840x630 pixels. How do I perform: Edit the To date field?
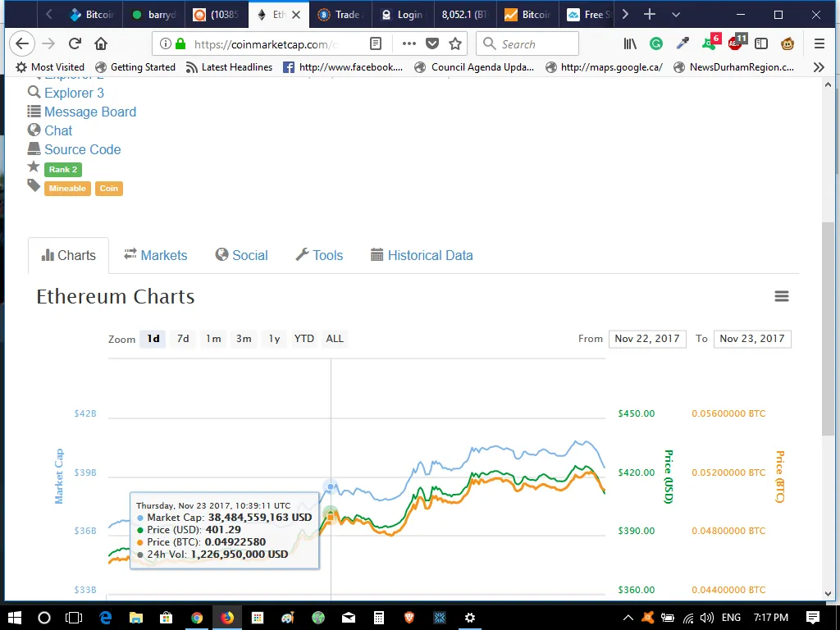coord(752,339)
